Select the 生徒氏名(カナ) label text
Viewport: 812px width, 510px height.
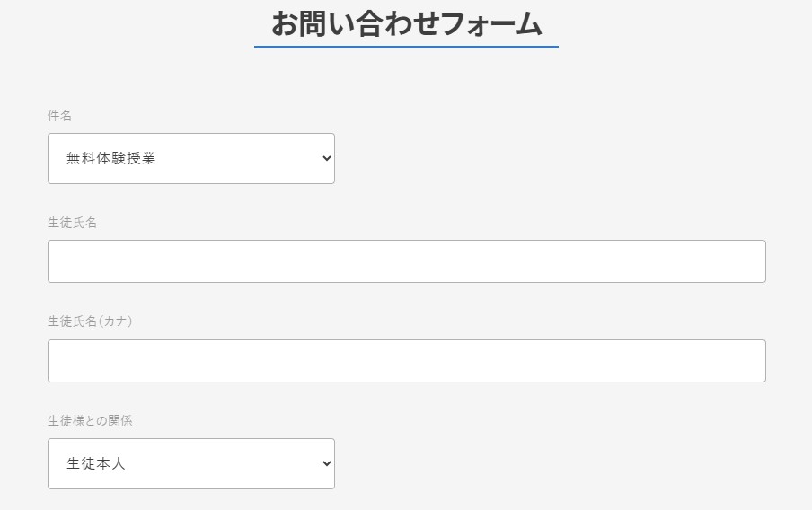(90, 321)
